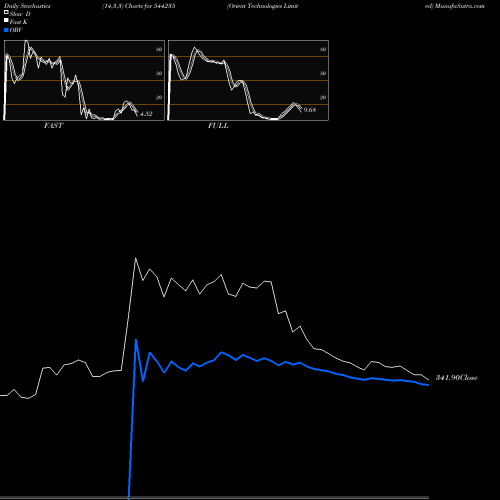Click the 4.32 value in FAST chart
The width and height of the screenshot is (500, 500).
[146, 114]
